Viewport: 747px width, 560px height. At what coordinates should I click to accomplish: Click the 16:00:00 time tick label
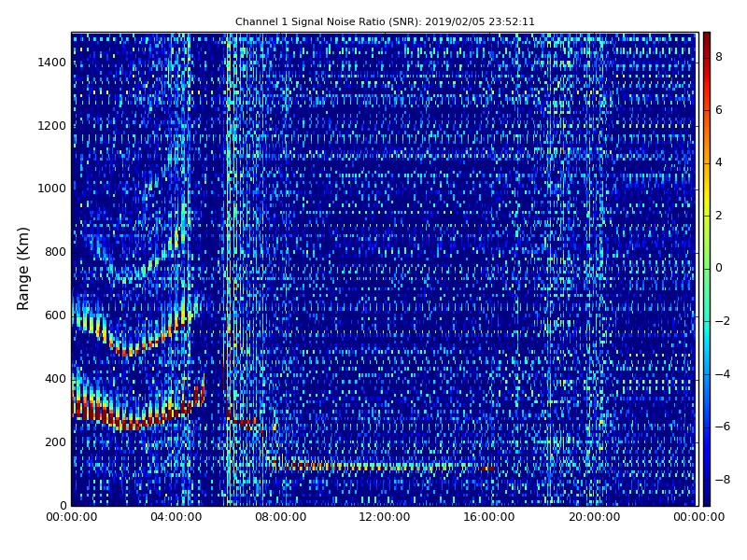point(489,517)
